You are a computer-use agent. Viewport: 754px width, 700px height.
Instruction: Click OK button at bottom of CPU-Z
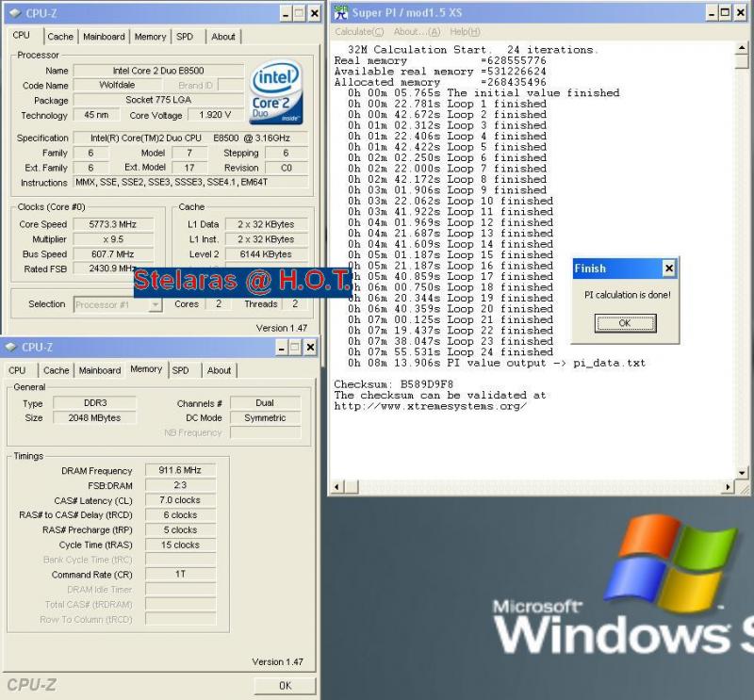coord(285,686)
